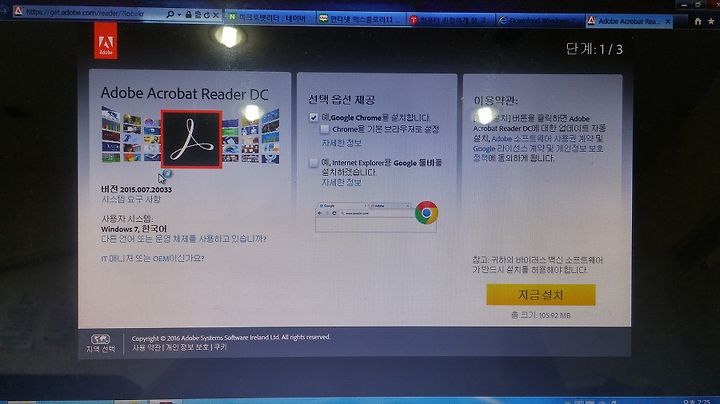720x404 pixels.
Task: Click the stop loading X icon in address bar
Action: tap(215, 15)
